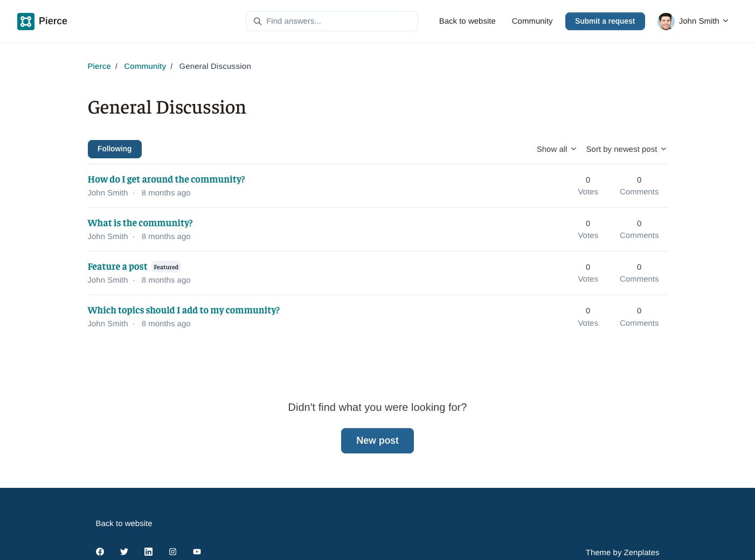Open post "How do I get around the community?"
755x560 pixels.
[166, 179]
